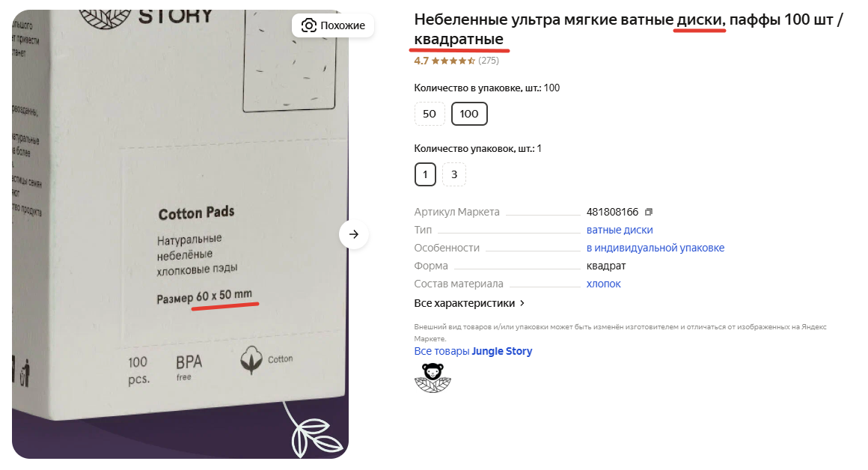Screen dimensions: 868x470
Task: Choose 1 package quantity option
Action: coord(425,174)
